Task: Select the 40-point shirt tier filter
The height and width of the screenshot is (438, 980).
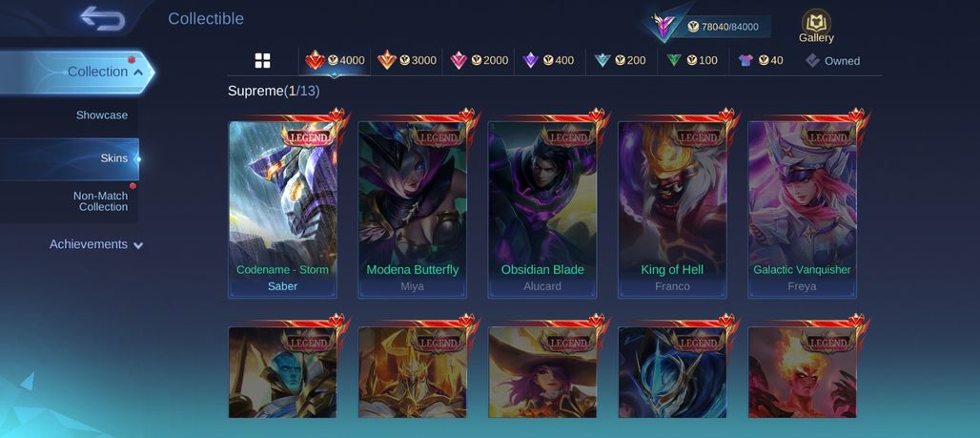Action: (761, 61)
